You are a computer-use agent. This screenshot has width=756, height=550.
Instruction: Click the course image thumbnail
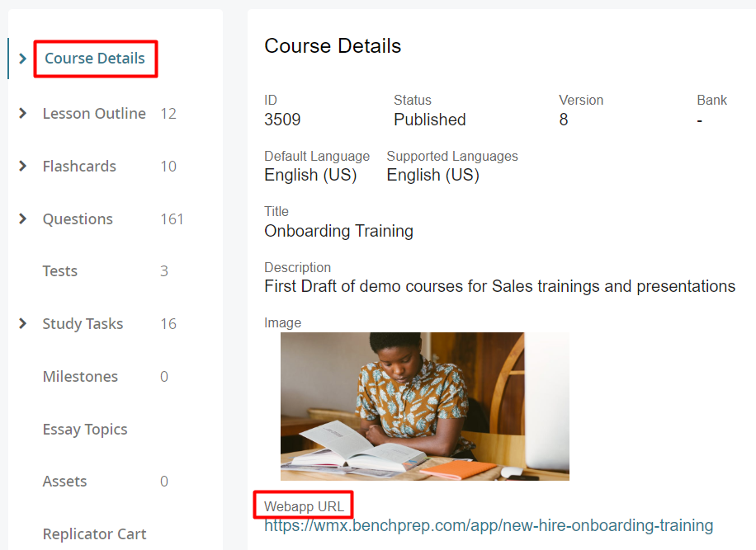click(424, 406)
